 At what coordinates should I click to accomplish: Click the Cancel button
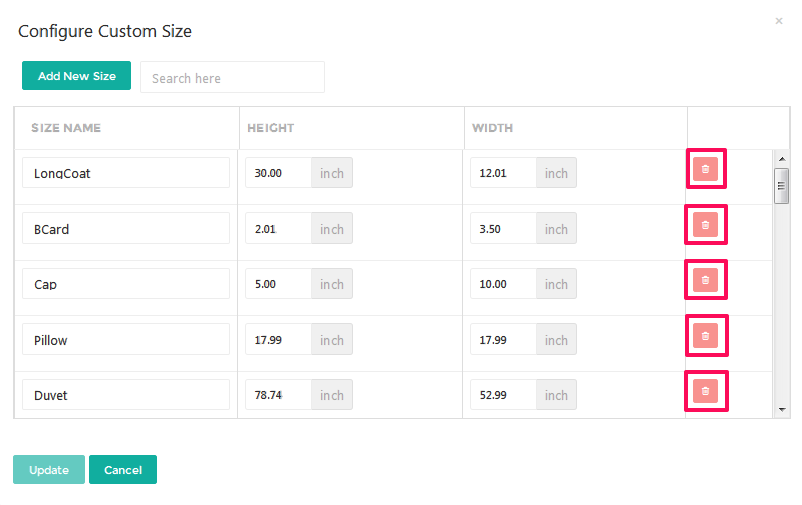[123, 470]
